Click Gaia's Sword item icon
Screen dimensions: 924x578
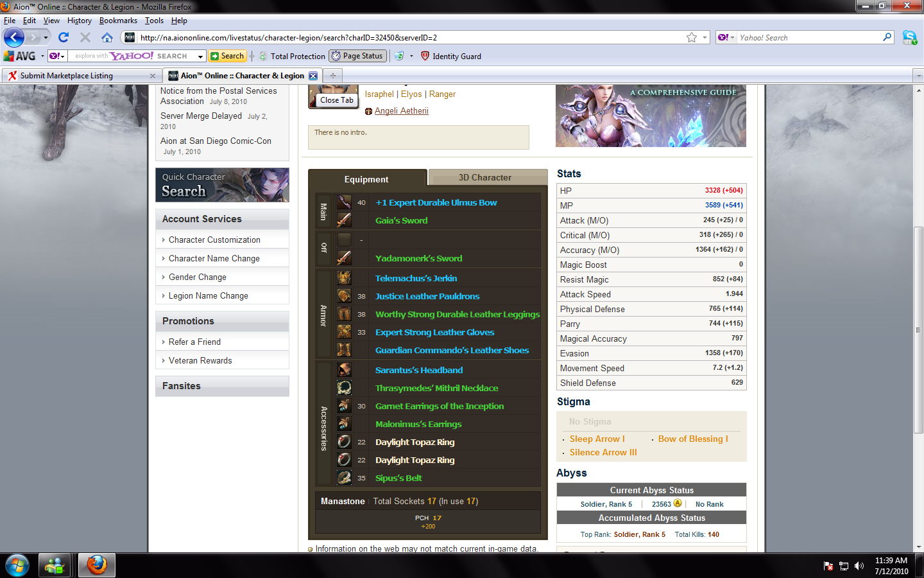(x=345, y=220)
